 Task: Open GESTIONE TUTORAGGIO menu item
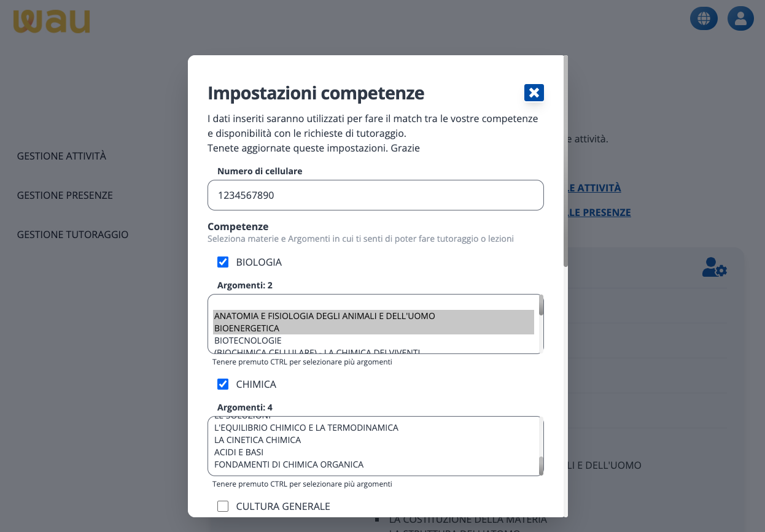pyautogui.click(x=72, y=234)
